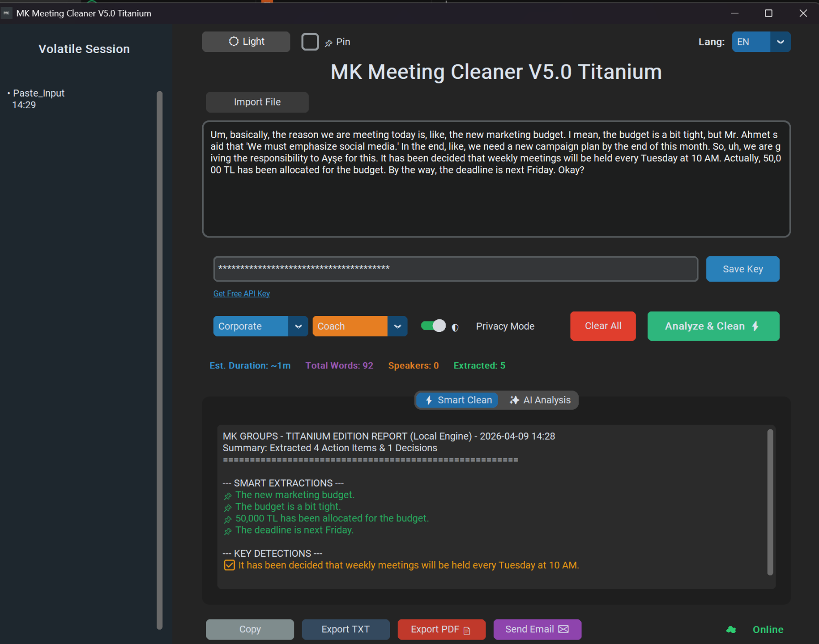Click the half-circle contrast icon beside Privacy Mode

tap(455, 327)
